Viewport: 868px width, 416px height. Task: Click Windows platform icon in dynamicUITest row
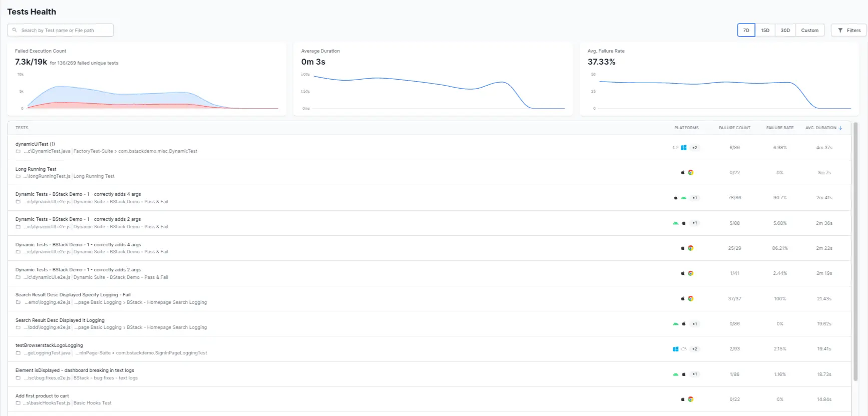(683, 148)
